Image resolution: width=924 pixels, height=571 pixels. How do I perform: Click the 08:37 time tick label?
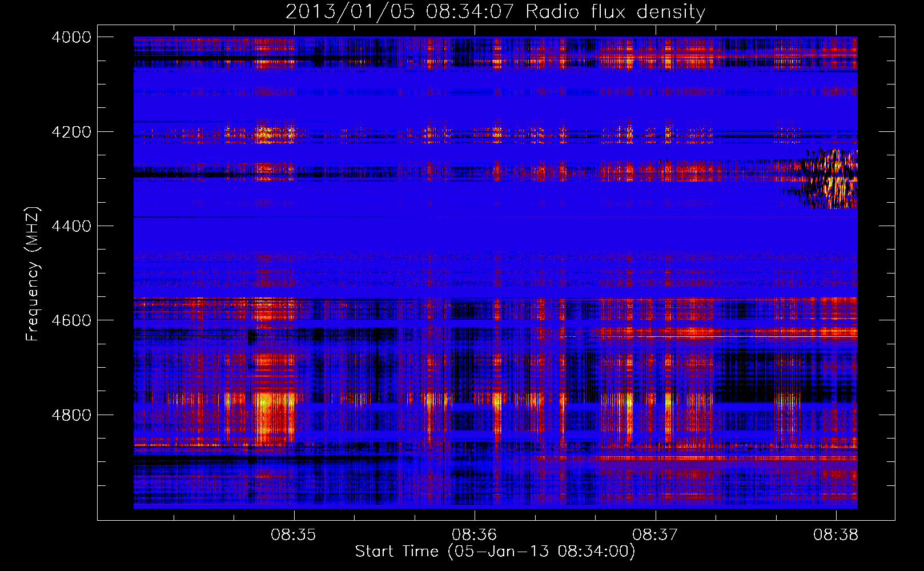[x=655, y=535]
